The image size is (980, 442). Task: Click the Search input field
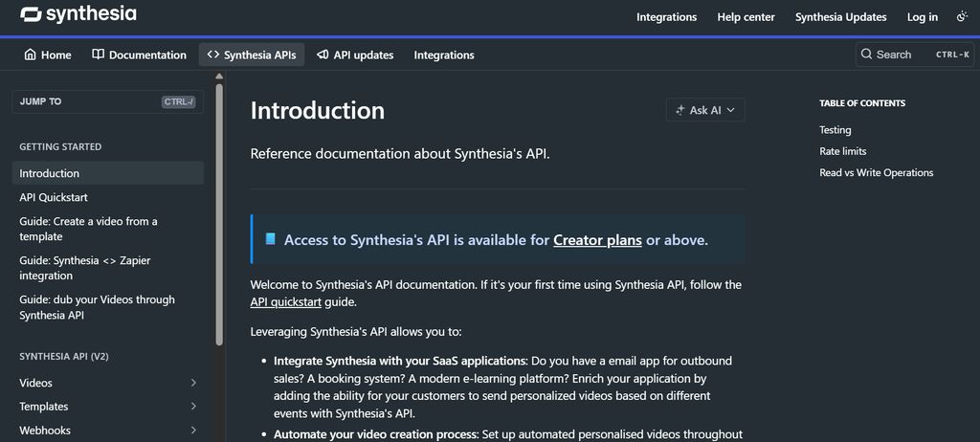[914, 55]
